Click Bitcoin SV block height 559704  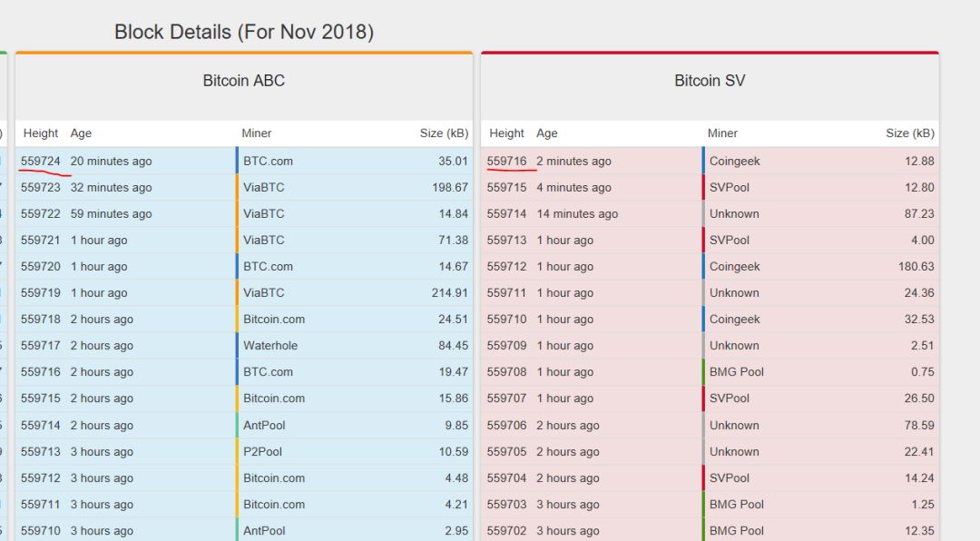point(507,477)
